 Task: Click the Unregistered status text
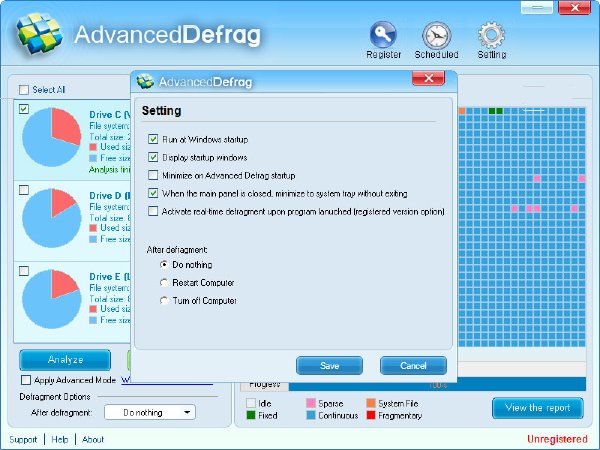point(557,439)
